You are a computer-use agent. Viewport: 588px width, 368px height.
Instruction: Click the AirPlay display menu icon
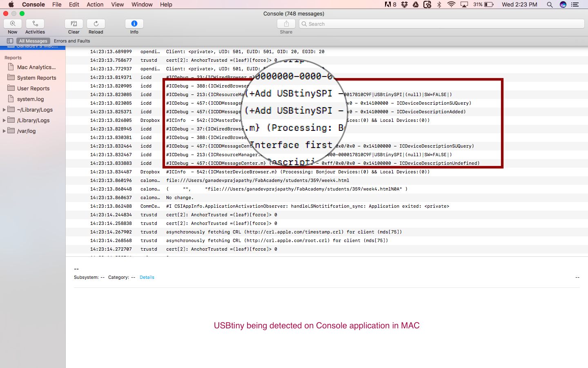point(464,4)
